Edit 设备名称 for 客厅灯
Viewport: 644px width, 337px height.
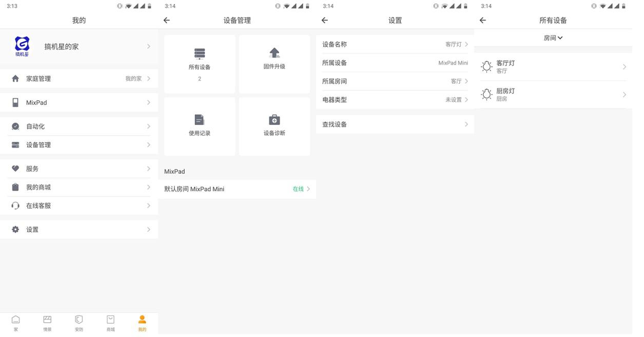pyautogui.click(x=394, y=44)
